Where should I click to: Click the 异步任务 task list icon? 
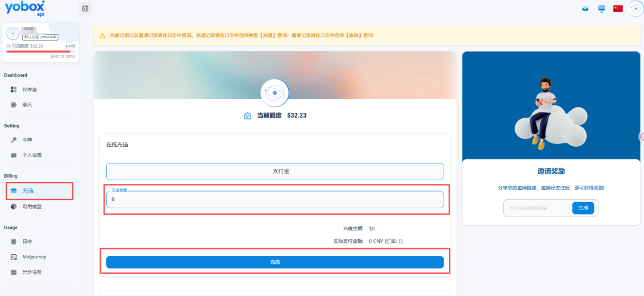[14, 272]
